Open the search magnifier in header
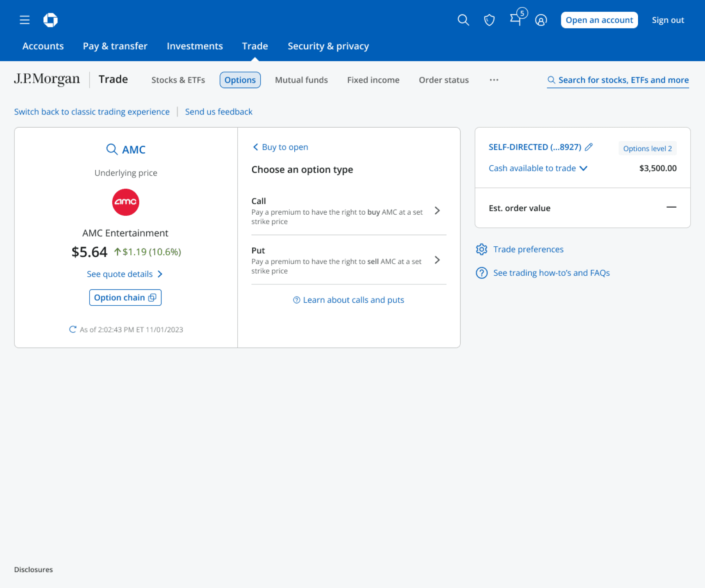This screenshot has height=588, width=705. [x=463, y=20]
